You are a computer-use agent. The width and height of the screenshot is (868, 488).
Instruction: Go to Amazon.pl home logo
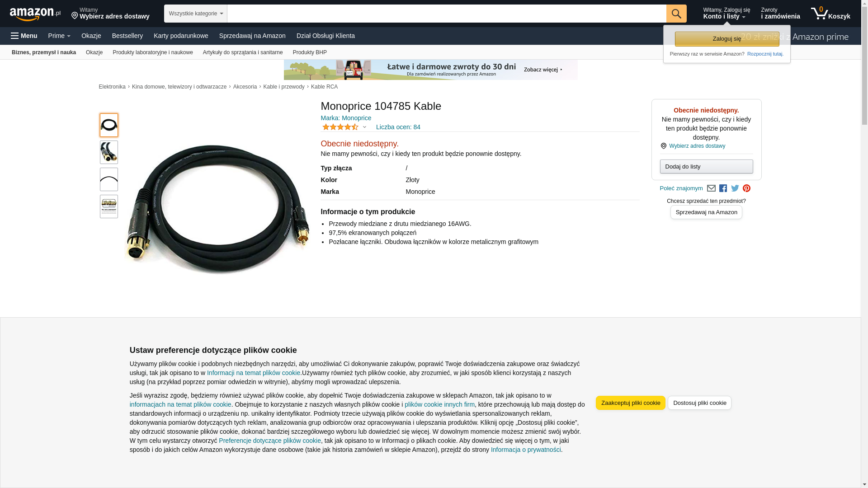(35, 14)
